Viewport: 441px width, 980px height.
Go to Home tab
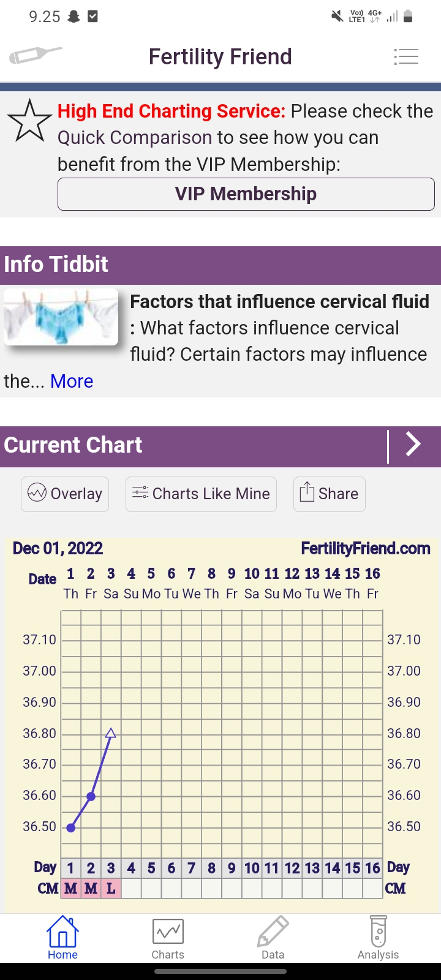pyautogui.click(x=62, y=937)
